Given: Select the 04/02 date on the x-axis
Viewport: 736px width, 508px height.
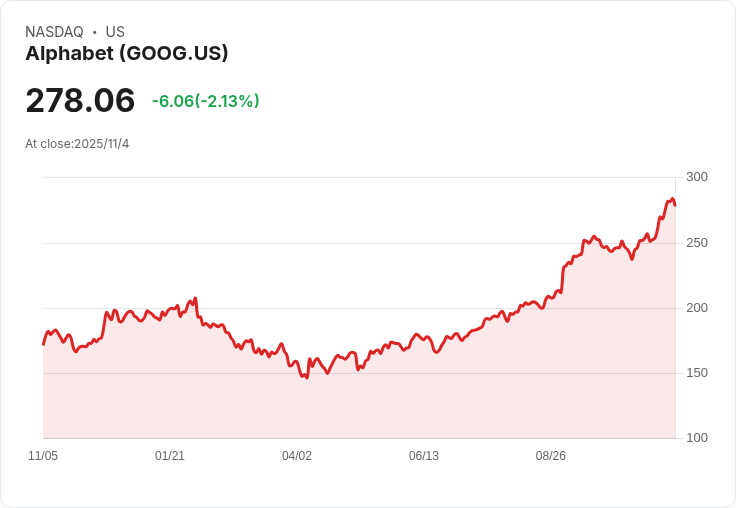Looking at the screenshot, I should (x=297, y=456).
